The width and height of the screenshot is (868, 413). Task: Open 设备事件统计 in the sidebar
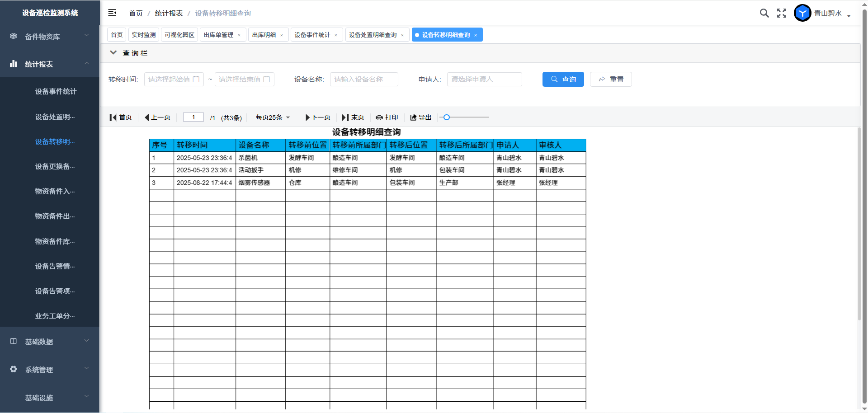56,92
